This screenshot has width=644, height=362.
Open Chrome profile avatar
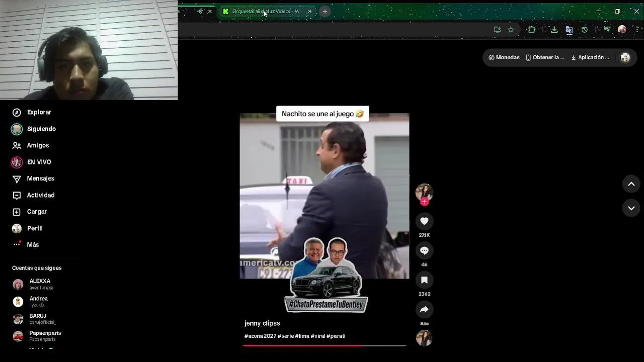click(622, 30)
